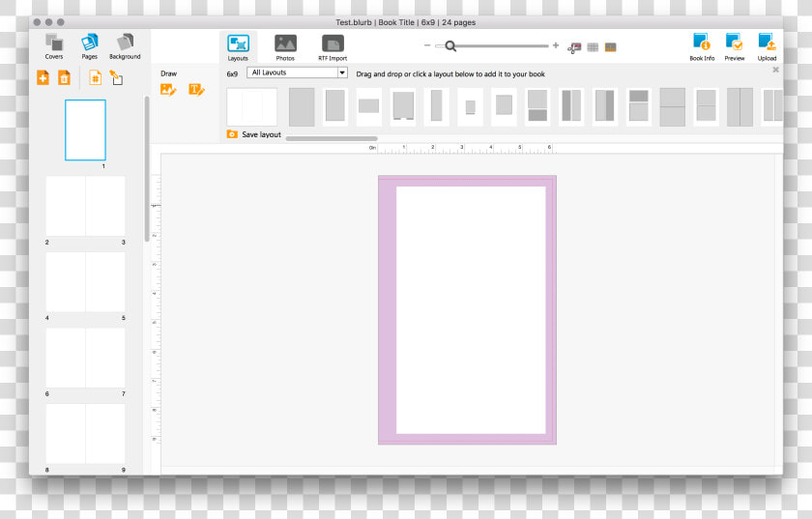Click the layouts horizontal scrollbar
The image size is (812, 519).
pyautogui.click(x=332, y=139)
